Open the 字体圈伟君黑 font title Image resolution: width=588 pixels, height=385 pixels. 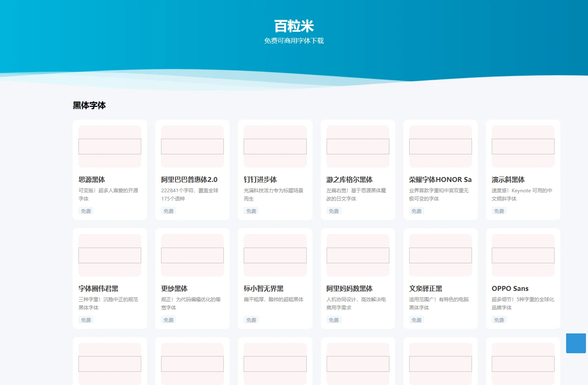pos(98,288)
